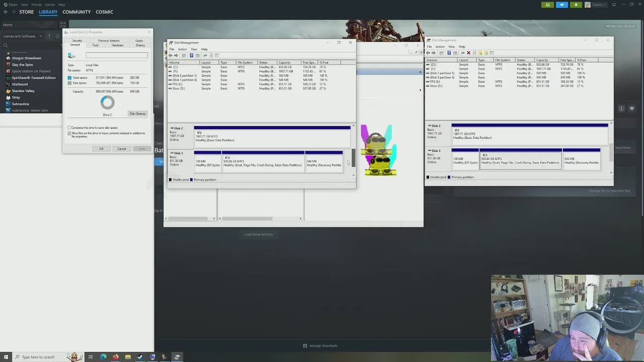This screenshot has height=362, width=644.
Task: Open Task View on taskbar
Action: pos(91,357)
